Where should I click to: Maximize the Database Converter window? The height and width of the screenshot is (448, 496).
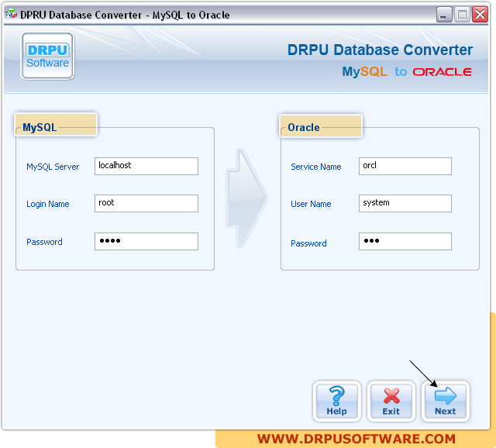click(x=462, y=14)
